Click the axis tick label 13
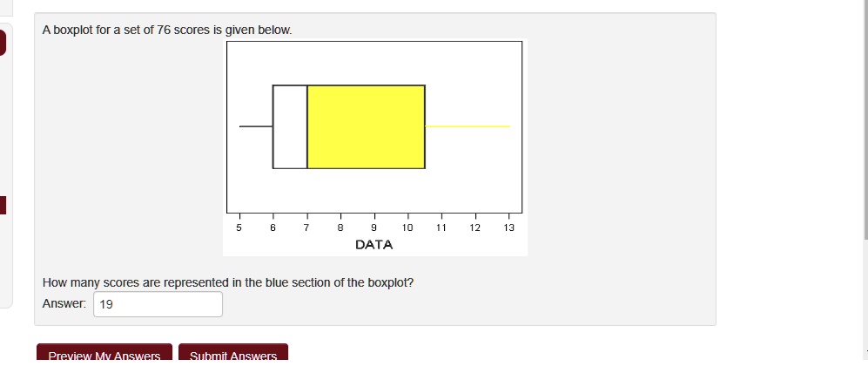The width and height of the screenshot is (868, 380). pyautogui.click(x=508, y=227)
